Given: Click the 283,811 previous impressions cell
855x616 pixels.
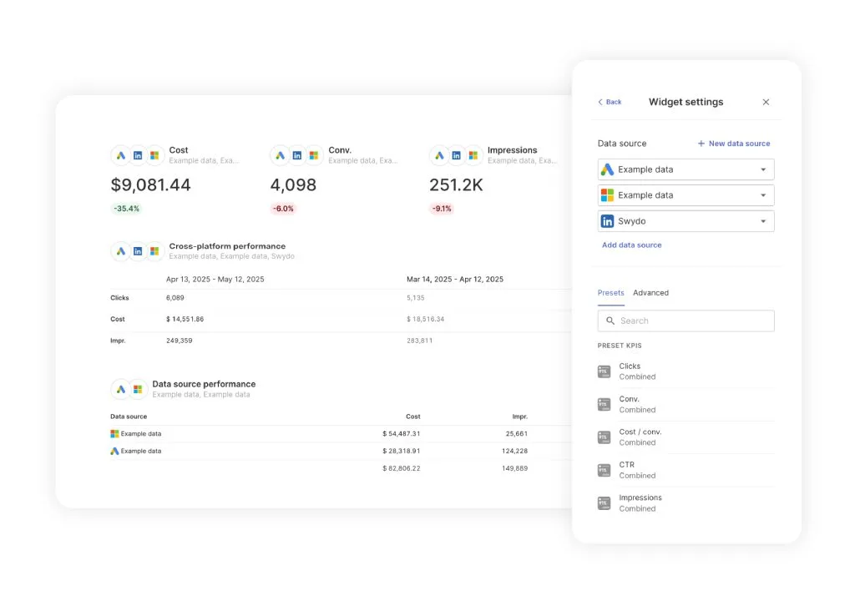Looking at the screenshot, I should pos(419,341).
